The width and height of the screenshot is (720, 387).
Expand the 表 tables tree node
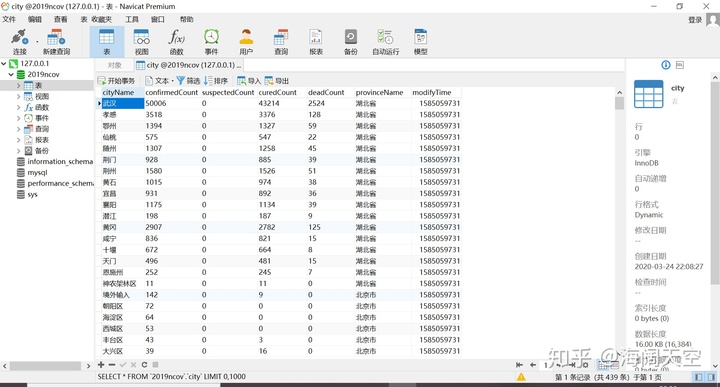(18, 85)
